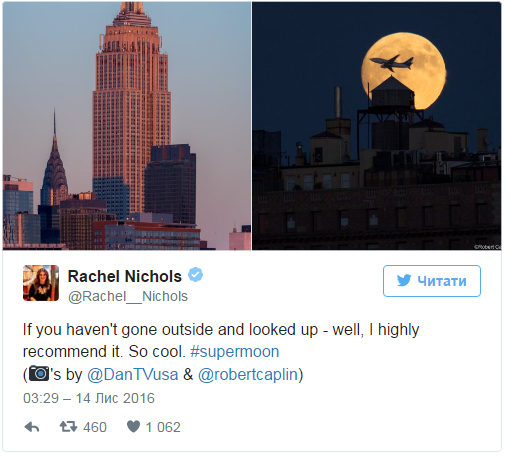Click the reply arrow icon
Image resolution: width=510 pixels, height=457 pixels.
click(32, 427)
